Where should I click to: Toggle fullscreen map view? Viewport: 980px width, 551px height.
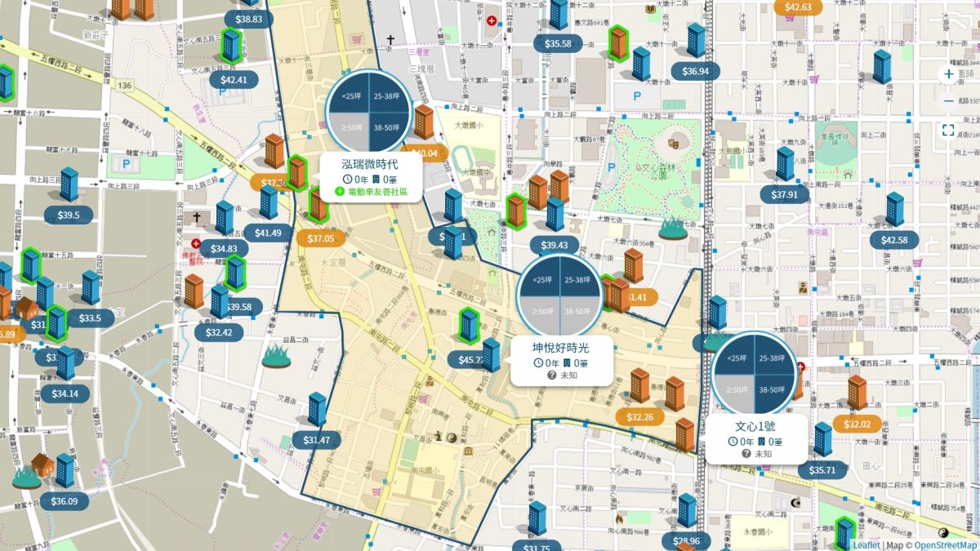[948, 130]
